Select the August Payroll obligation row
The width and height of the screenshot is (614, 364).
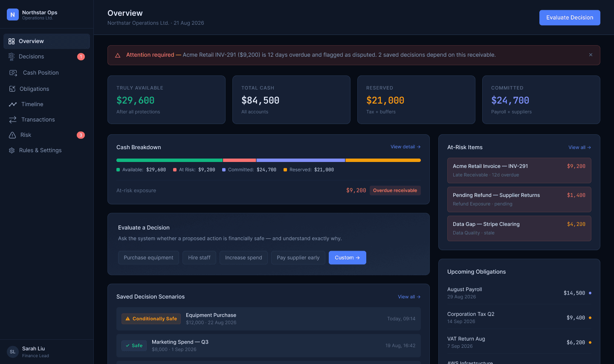(519, 293)
